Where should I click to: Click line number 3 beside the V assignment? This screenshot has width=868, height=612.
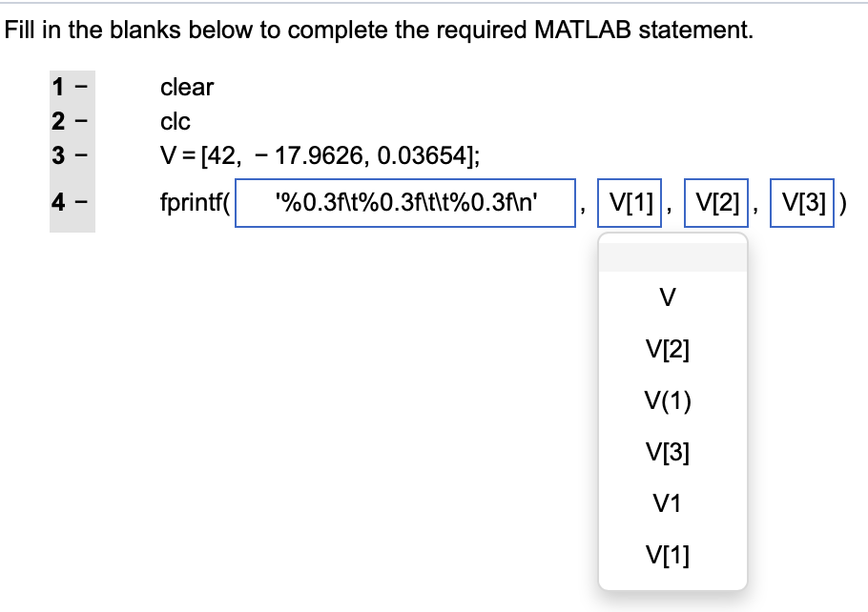click(x=59, y=156)
